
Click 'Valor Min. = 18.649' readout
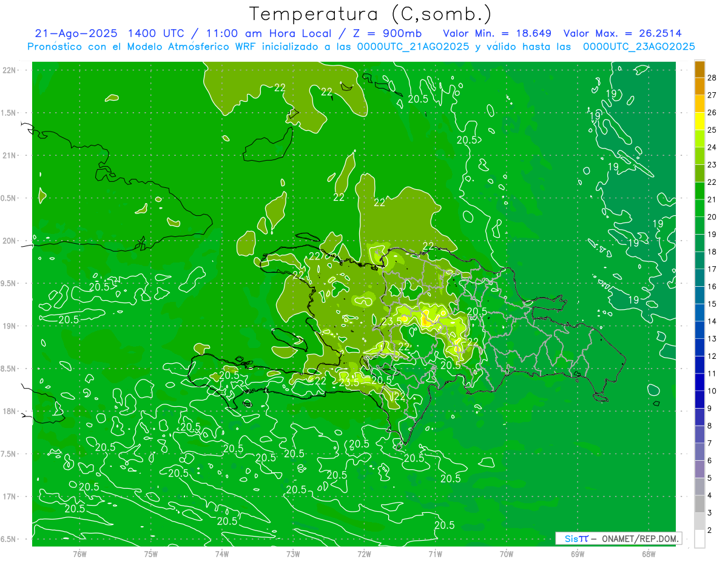497,33
